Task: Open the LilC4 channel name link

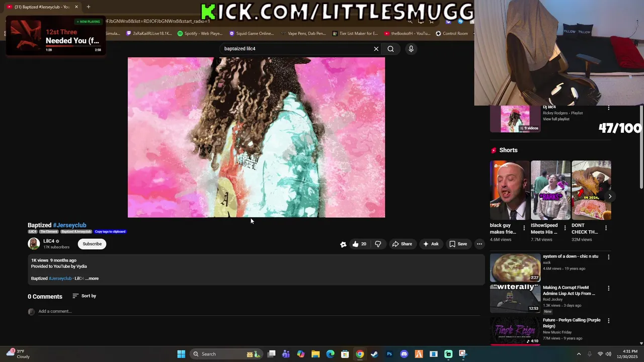Action: click(49, 241)
